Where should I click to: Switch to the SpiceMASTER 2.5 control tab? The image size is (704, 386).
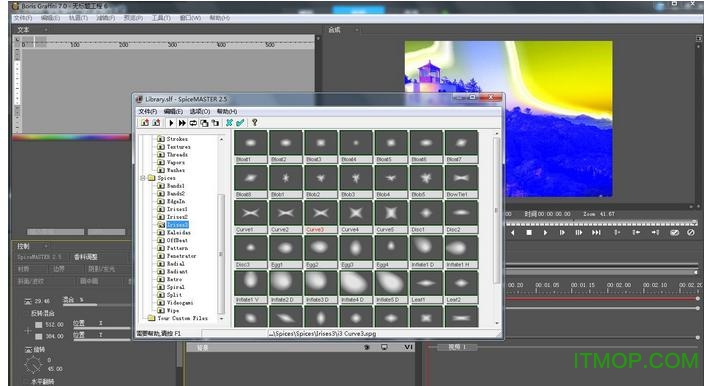coord(40,257)
